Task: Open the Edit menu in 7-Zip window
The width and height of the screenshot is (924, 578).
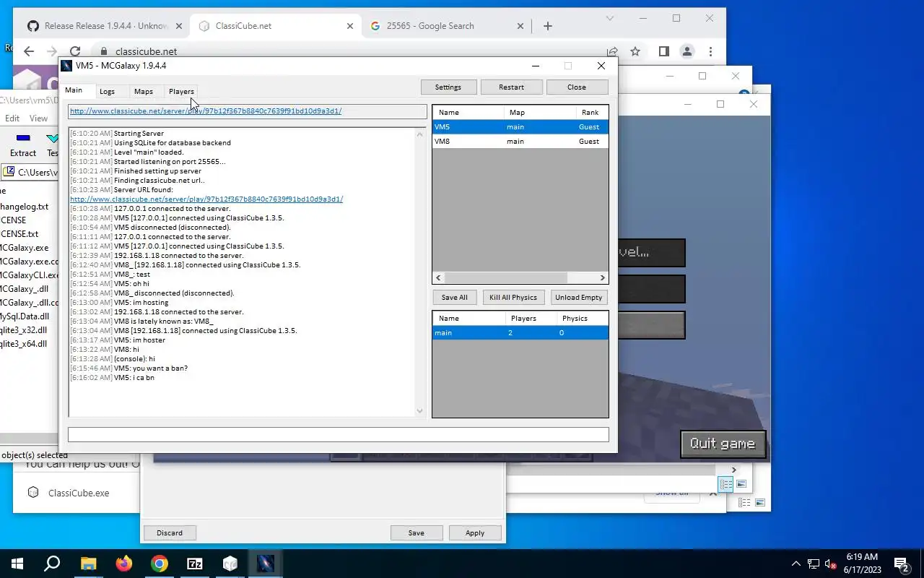Action: [12, 118]
